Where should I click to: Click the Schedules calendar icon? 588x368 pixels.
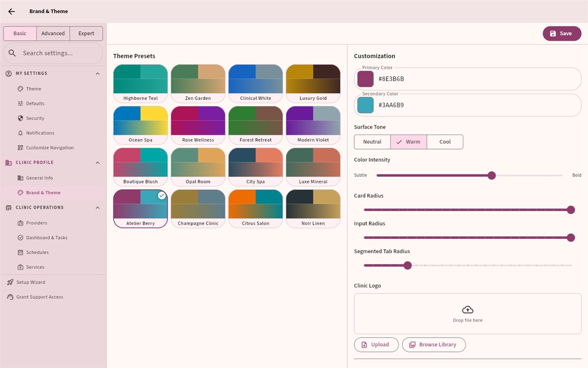[21, 252]
